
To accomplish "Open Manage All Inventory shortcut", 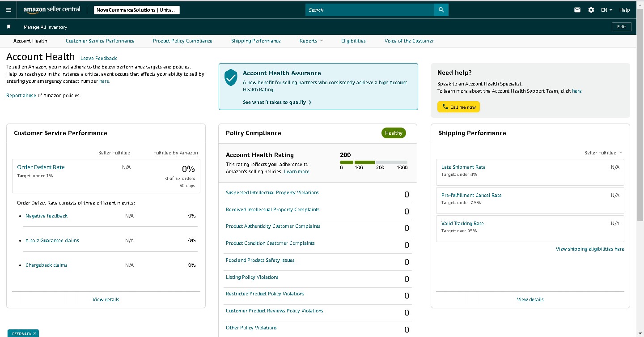I will click(x=45, y=27).
